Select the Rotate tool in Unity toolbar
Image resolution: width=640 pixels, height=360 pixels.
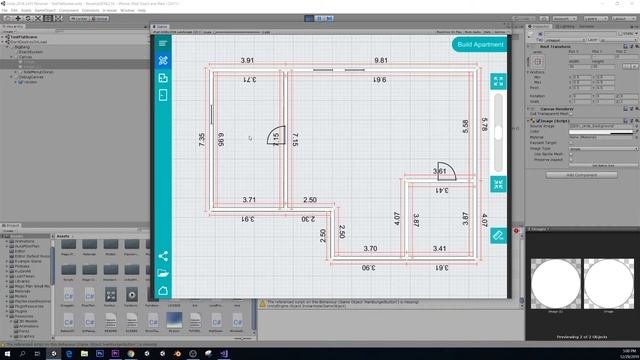click(28, 18)
